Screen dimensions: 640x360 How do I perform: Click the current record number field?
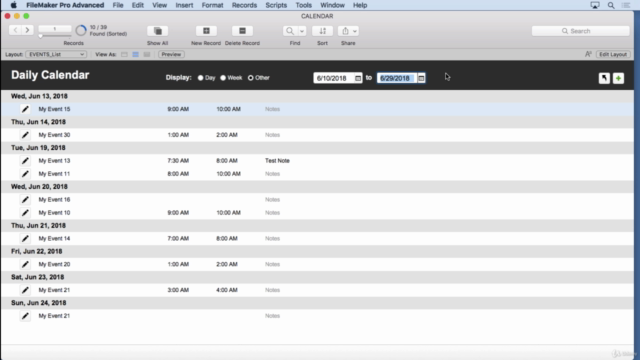point(55,29)
